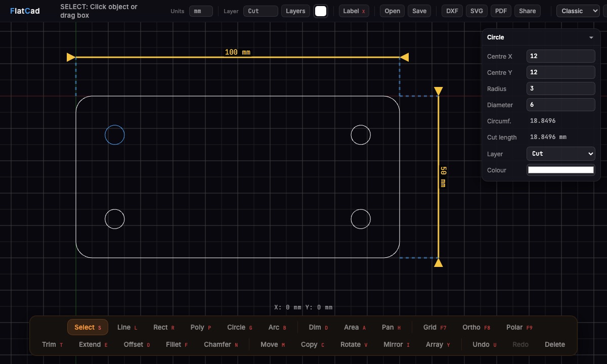Click the Units mm selector

click(x=201, y=11)
